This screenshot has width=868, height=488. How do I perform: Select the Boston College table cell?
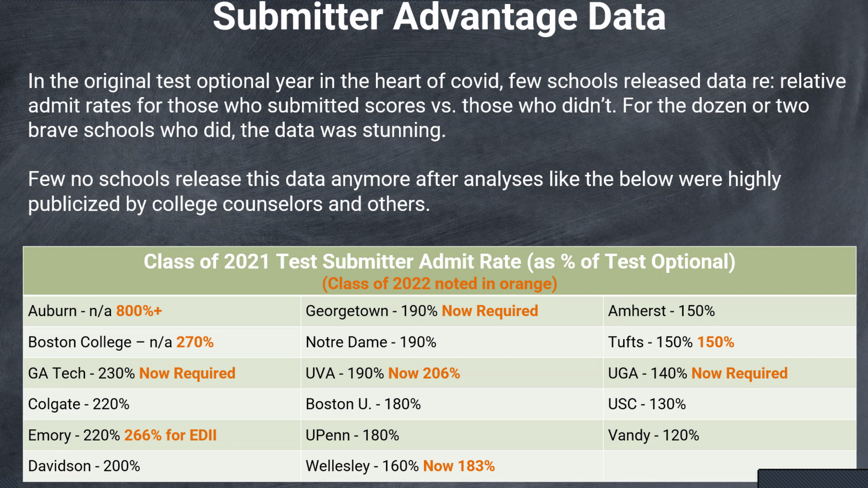click(x=121, y=342)
